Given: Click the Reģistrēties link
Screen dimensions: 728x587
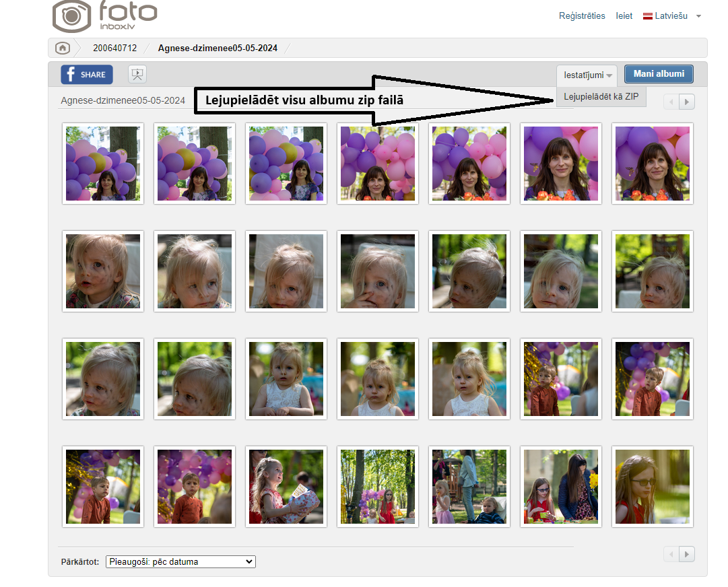Looking at the screenshot, I should (x=582, y=16).
